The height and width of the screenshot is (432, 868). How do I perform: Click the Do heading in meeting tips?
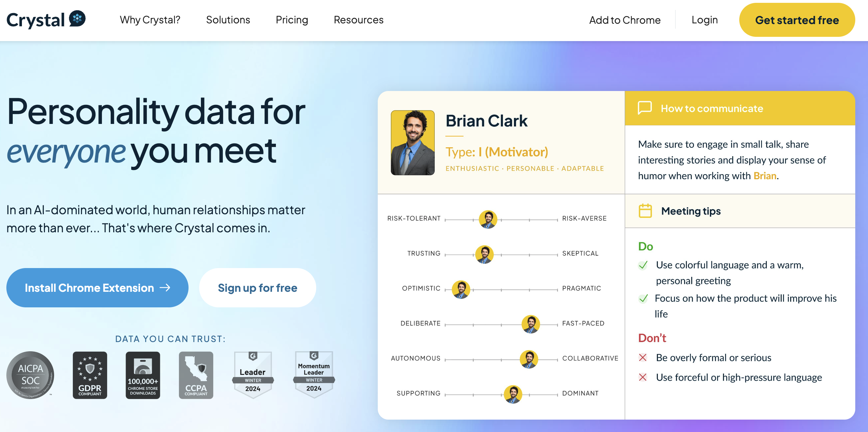[646, 246]
